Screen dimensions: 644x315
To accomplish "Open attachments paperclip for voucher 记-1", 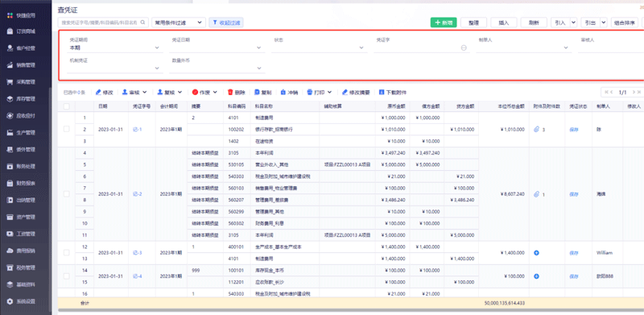I will 536,130.
